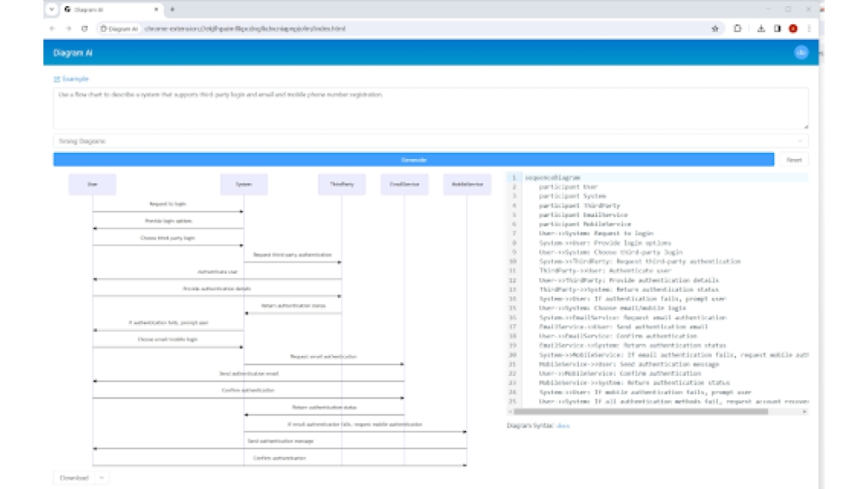Viewport: 868px width, 489px height.
Task: Toggle the browser side panel icon
Action: [x=777, y=29]
